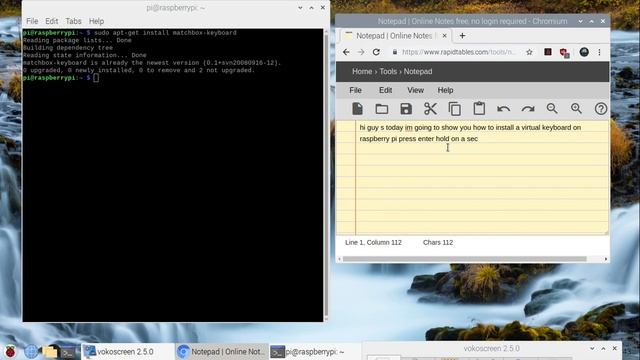Save the note with the floppy disk icon
Viewport: 640px width, 360px height.
coord(406,109)
